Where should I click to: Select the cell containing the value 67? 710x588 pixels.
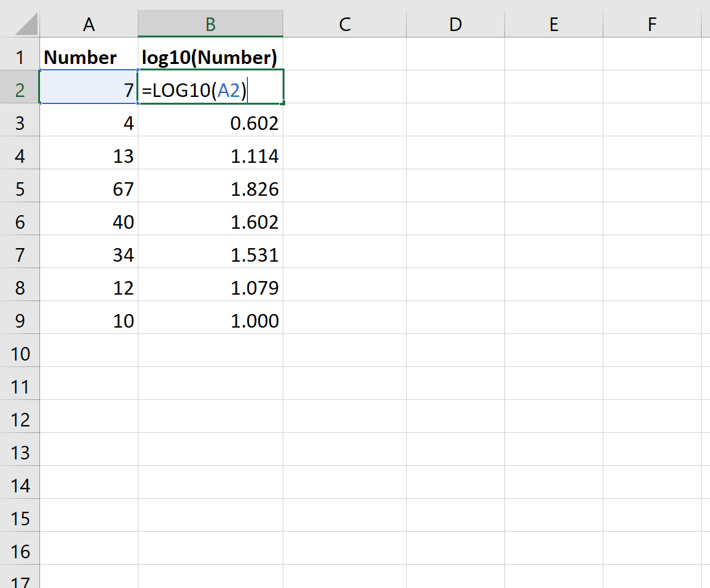pyautogui.click(x=89, y=189)
